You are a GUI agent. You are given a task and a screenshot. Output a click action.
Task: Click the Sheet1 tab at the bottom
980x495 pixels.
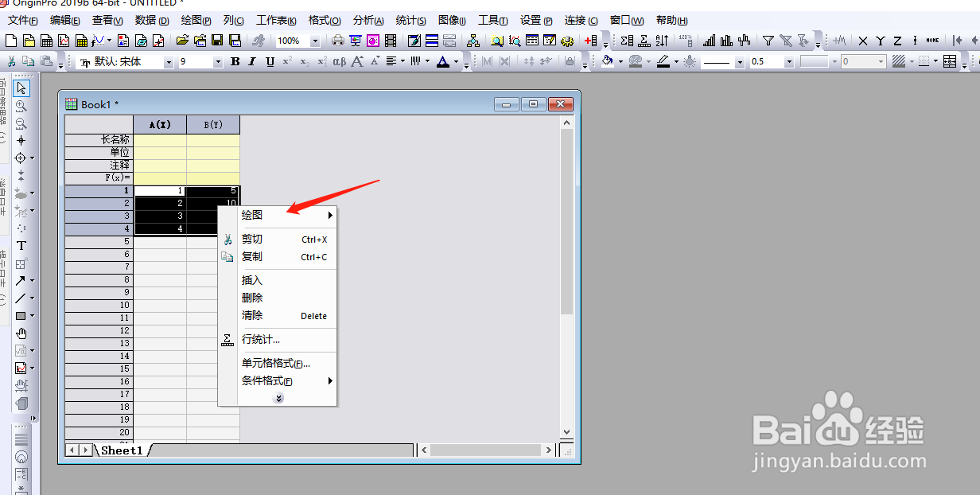tap(121, 450)
